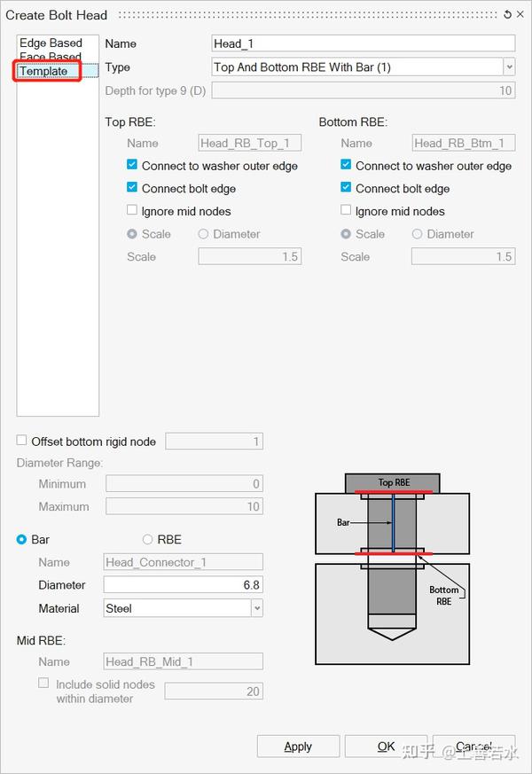Toggle Offset bottom rigid node checkbox
The height and width of the screenshot is (774, 532).
22,441
